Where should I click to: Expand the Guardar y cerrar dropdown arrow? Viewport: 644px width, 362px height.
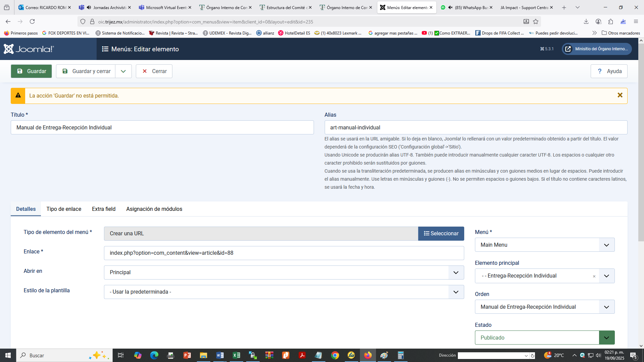coord(123,71)
